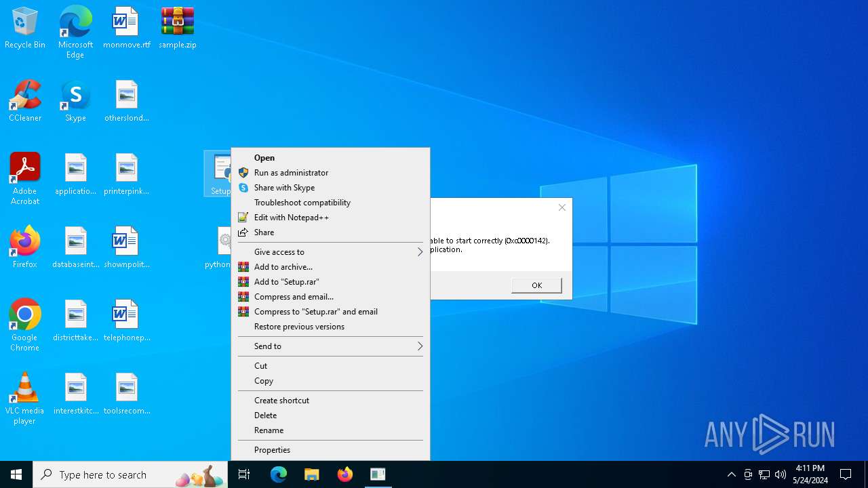Select the python file icon on desktop
Screen dimensions: 868x488
(x=219, y=248)
